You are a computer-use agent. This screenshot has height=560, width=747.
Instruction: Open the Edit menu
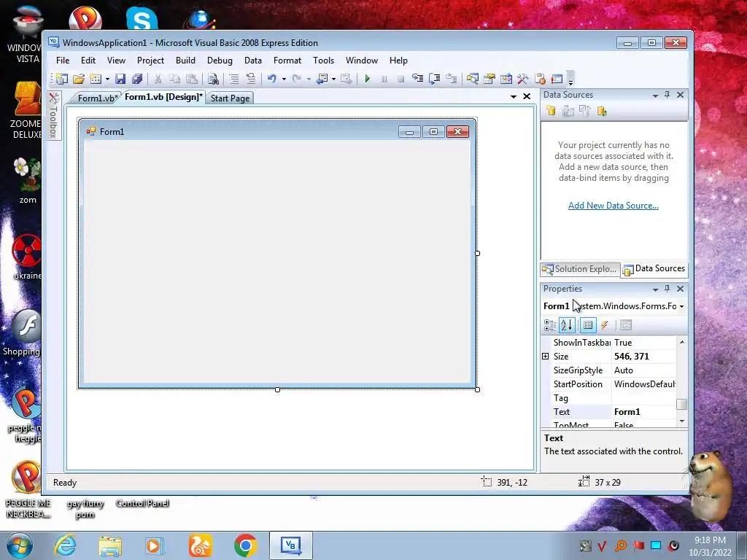88,61
